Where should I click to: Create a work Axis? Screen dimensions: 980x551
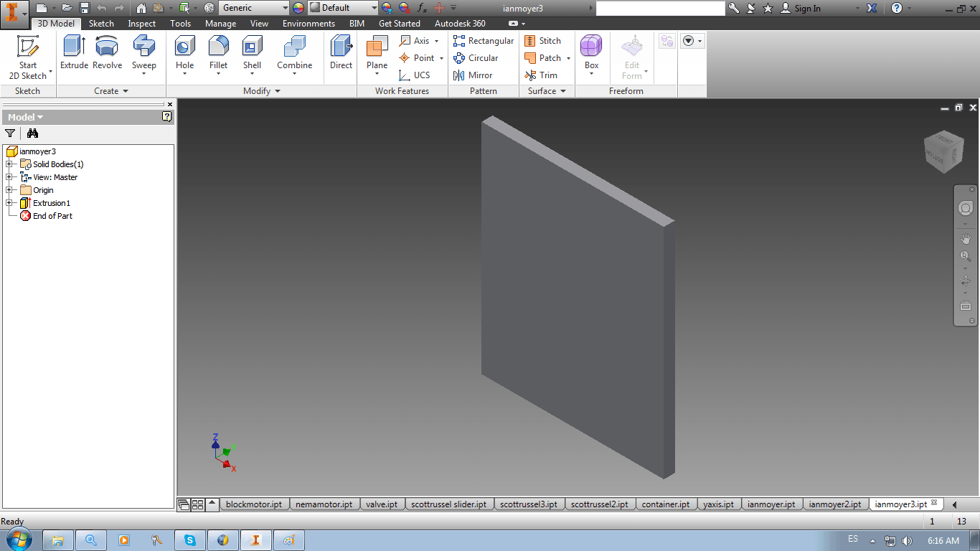point(418,41)
